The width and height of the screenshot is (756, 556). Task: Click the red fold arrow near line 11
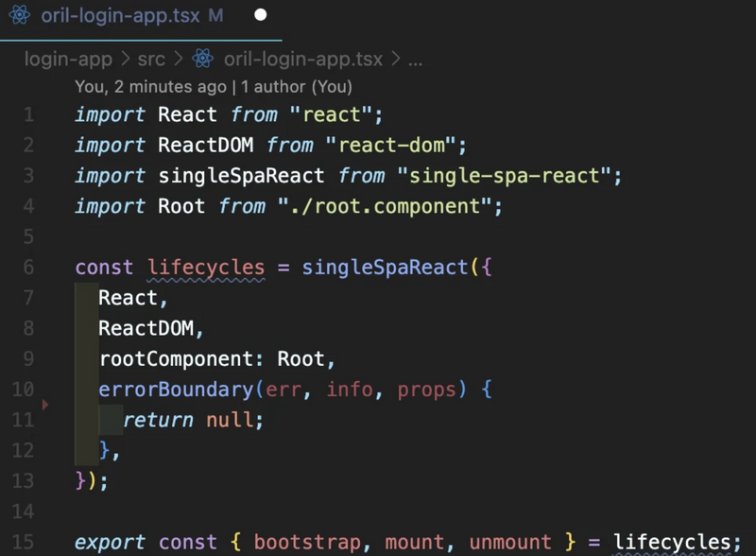click(44, 405)
